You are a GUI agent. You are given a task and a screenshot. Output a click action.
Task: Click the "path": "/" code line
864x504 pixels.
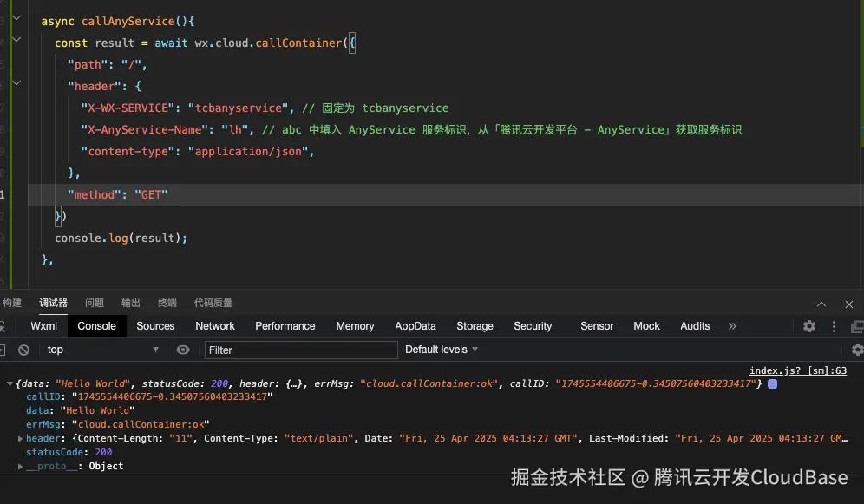pos(107,64)
